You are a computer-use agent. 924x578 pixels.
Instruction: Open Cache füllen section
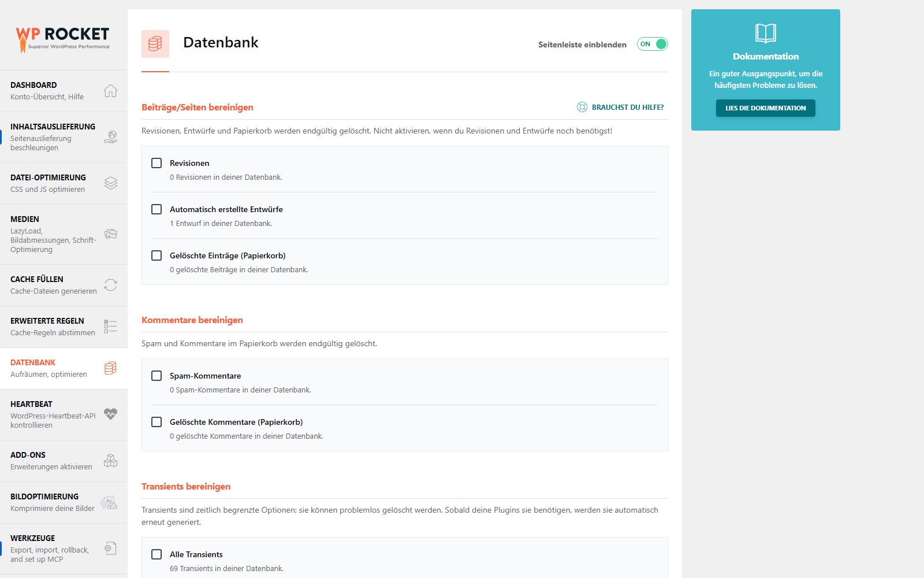pyautogui.click(x=64, y=285)
